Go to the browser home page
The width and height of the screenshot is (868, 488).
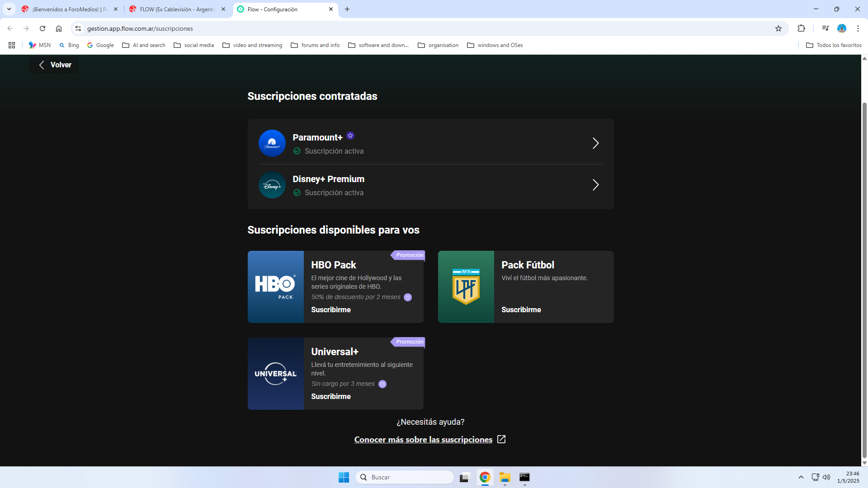click(x=59, y=28)
